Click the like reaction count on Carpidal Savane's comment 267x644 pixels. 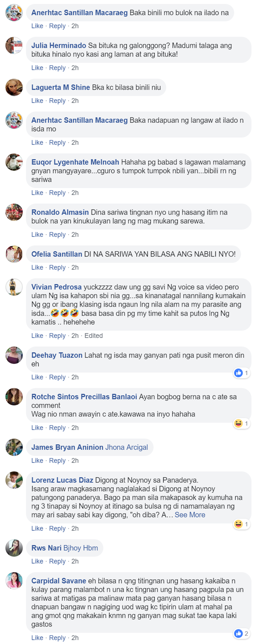(x=246, y=633)
